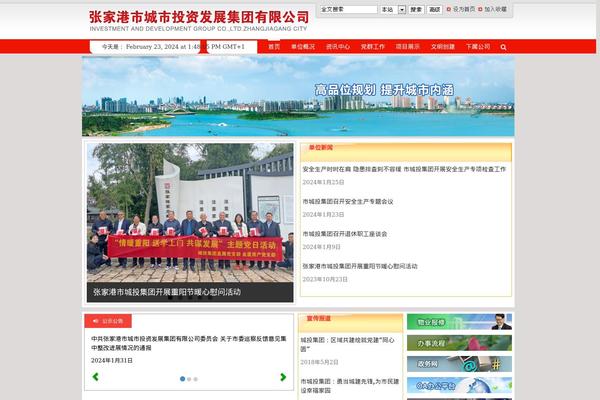Click the 加入收藏 link
This screenshot has width=600, height=400.
tap(495, 9)
